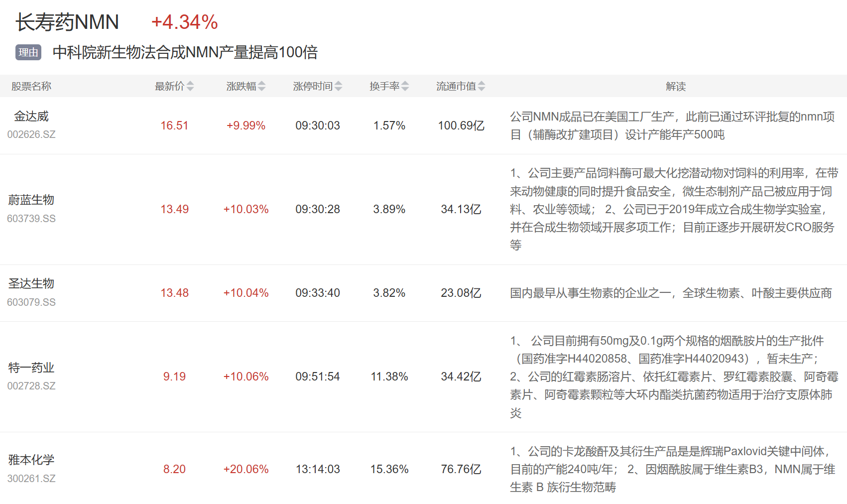Sort by limit-up time (涨停时间) arrows

point(339,86)
